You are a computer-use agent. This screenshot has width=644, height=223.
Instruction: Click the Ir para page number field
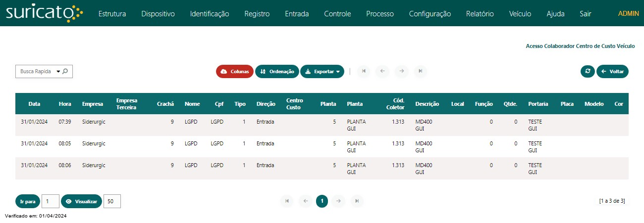[x=51, y=201]
